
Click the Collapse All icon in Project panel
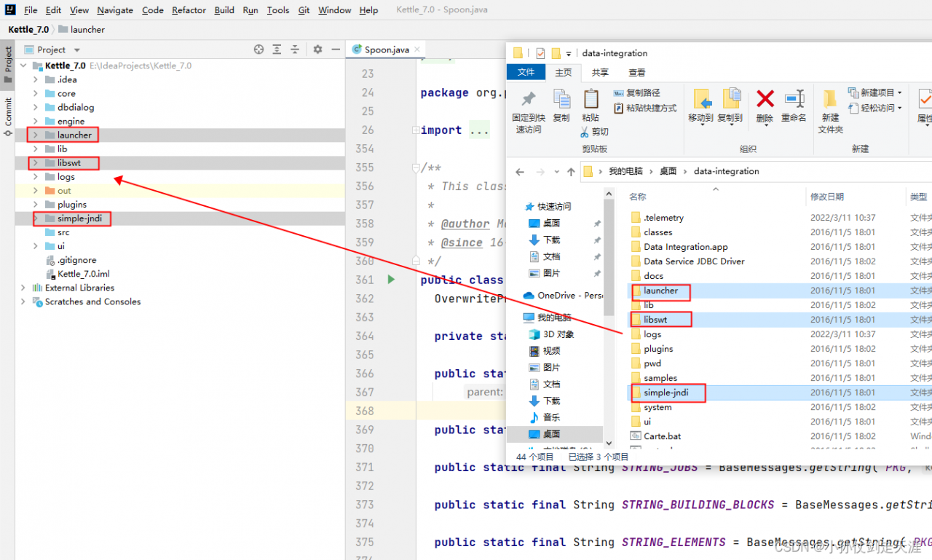[295, 50]
